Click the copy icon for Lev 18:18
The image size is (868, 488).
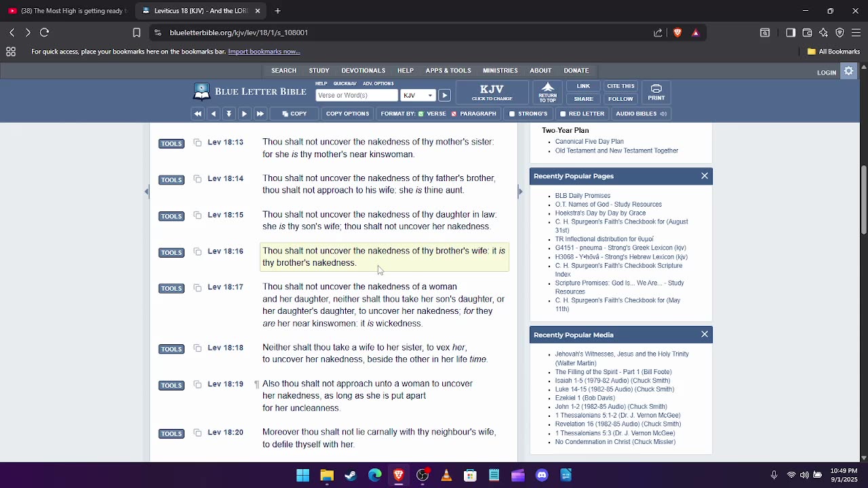(x=197, y=348)
